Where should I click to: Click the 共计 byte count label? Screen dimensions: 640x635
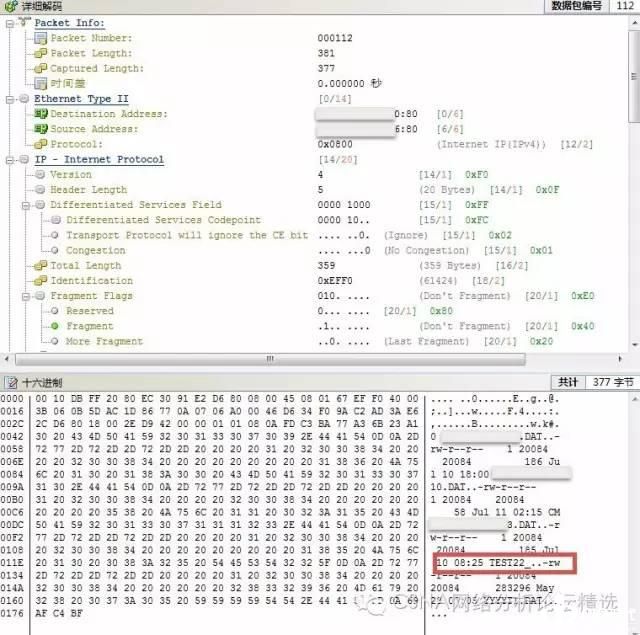[x=568, y=382]
